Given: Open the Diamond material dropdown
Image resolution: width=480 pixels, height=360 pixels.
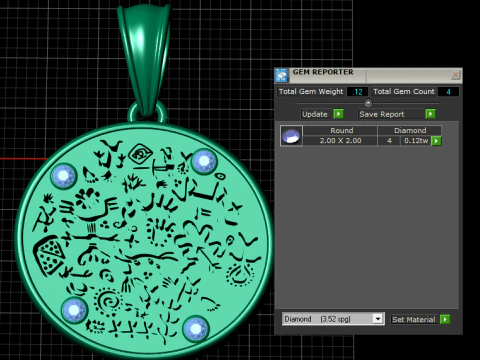Looking at the screenshot, I should tap(378, 319).
